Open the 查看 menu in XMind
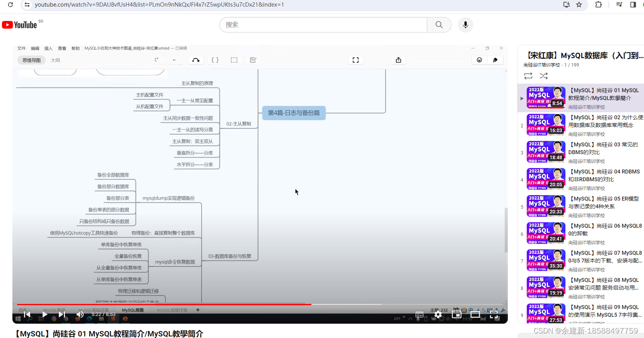The height and width of the screenshot is (338, 644). coord(62,48)
